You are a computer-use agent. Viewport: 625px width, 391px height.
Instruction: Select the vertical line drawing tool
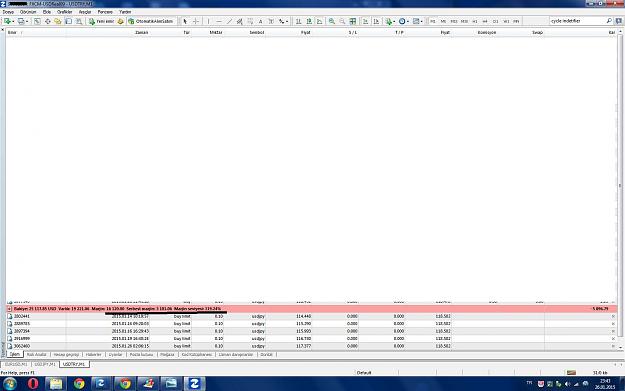pos(208,21)
